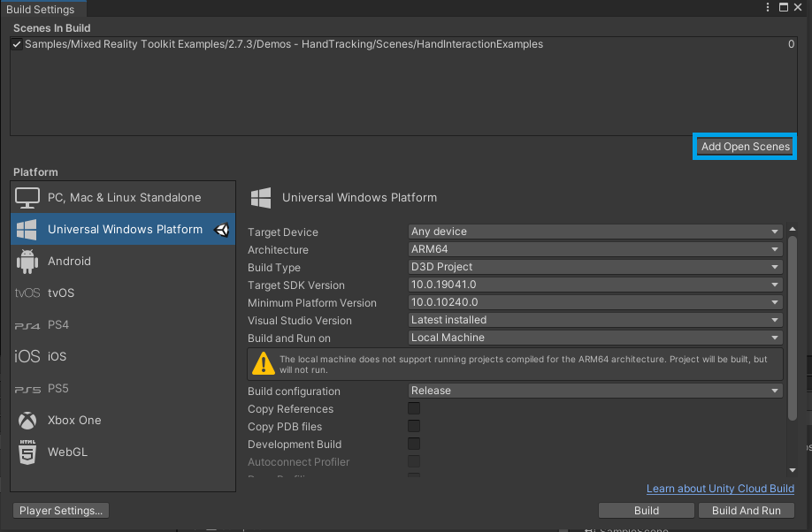812x532 pixels.
Task: Click the Unity logo on Universal Windows Platform row
Action: tap(222, 230)
